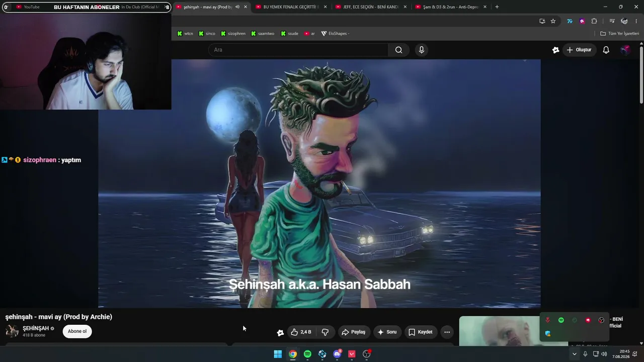Image resolution: width=644 pixels, height=362 pixels.
Task: Open OBS Studio from the taskbar
Action: tap(367, 354)
